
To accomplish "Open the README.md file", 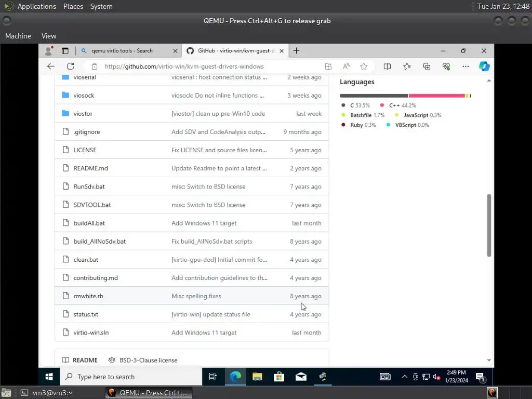I will [x=90, y=168].
